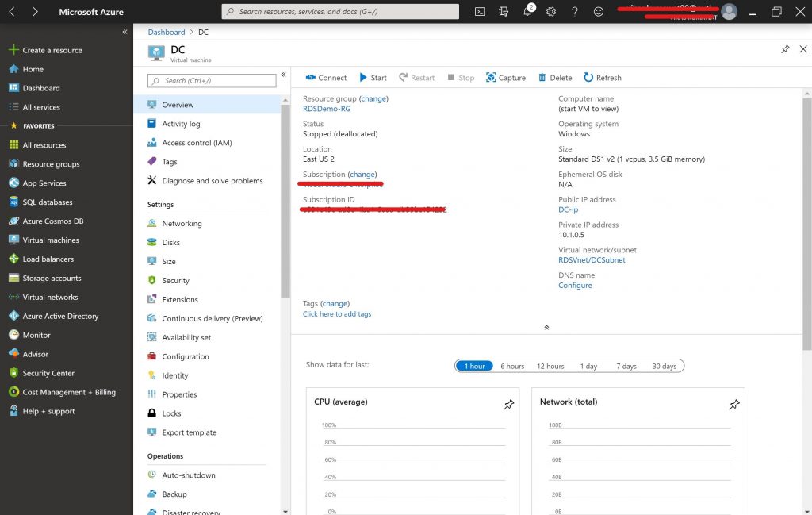This screenshot has height=515, width=812.
Task: Pin the DC blade to dashboard
Action: [784, 49]
